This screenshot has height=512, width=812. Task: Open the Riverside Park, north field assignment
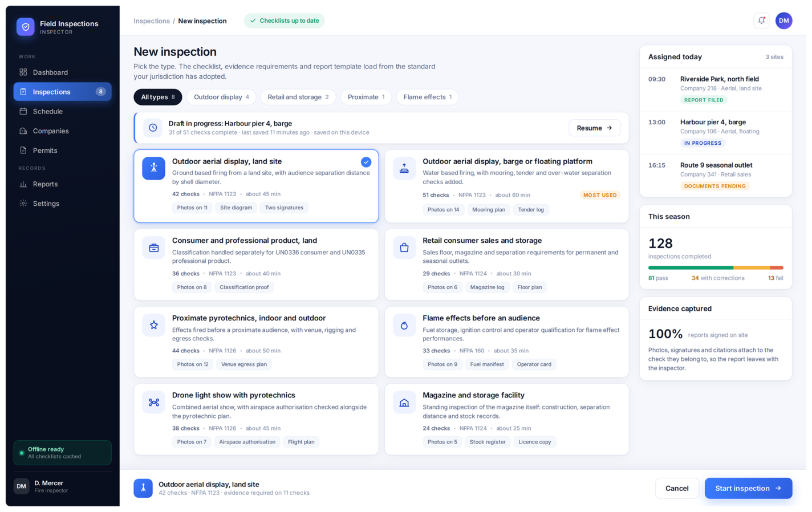716,90
